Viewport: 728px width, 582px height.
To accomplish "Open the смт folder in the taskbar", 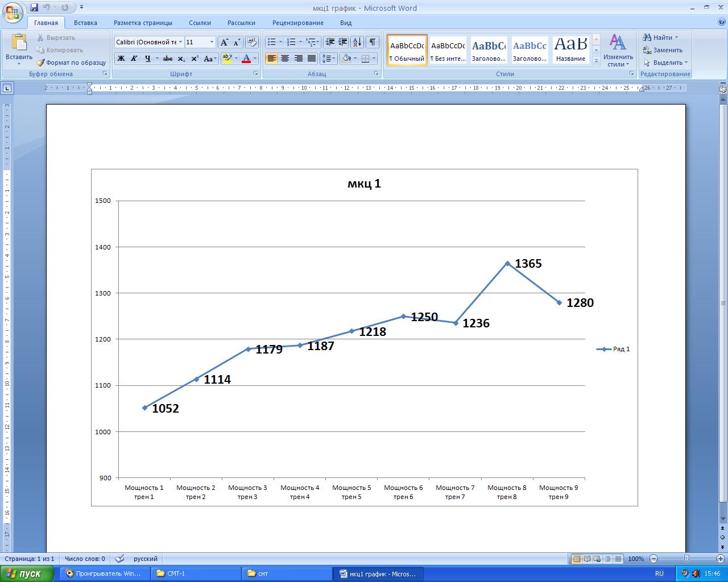I will pyautogui.click(x=287, y=573).
